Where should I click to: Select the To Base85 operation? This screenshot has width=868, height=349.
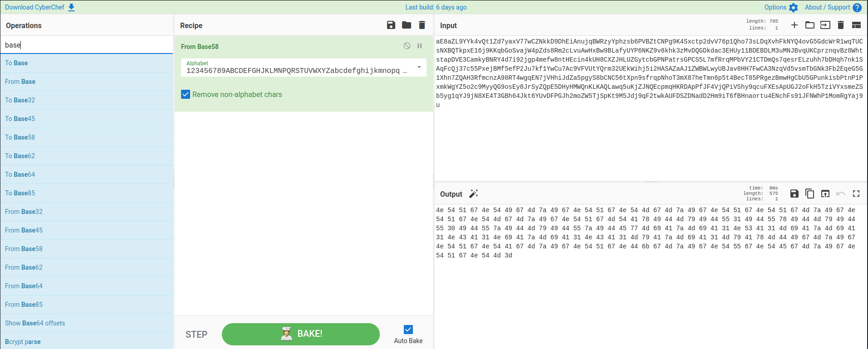86,193
